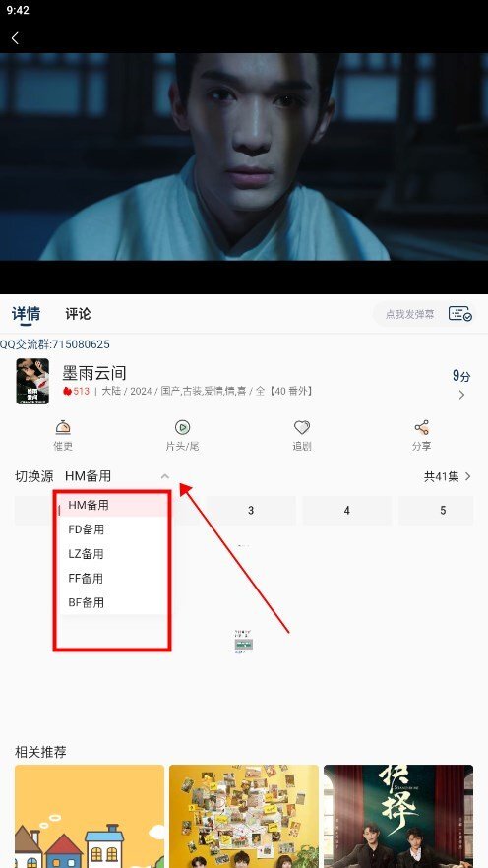Open rating details arrow under 9分
Image resolution: width=488 pixels, height=868 pixels.
click(461, 395)
